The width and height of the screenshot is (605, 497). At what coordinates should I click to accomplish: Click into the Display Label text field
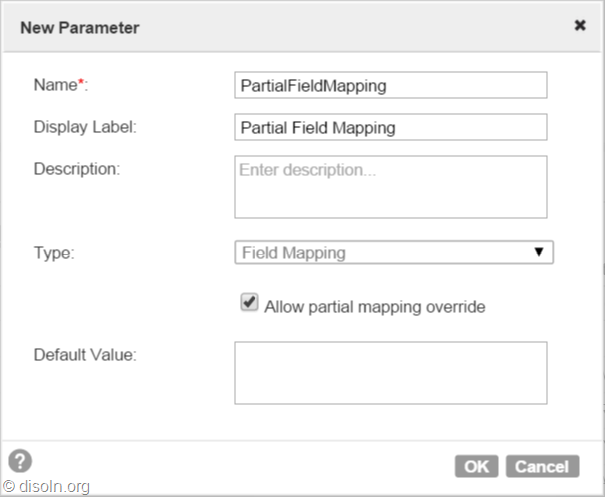pyautogui.click(x=390, y=127)
